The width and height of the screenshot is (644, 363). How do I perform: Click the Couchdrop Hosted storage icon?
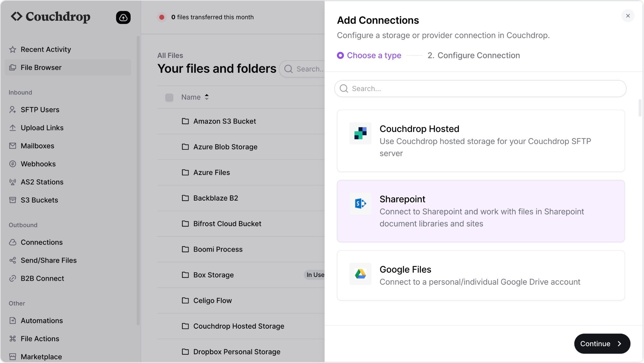pos(360,133)
